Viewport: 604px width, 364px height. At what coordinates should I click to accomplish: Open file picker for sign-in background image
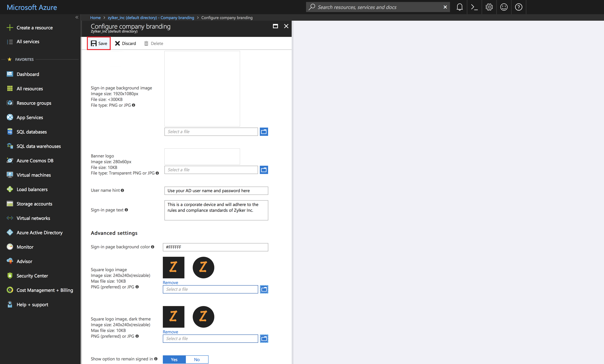(264, 132)
